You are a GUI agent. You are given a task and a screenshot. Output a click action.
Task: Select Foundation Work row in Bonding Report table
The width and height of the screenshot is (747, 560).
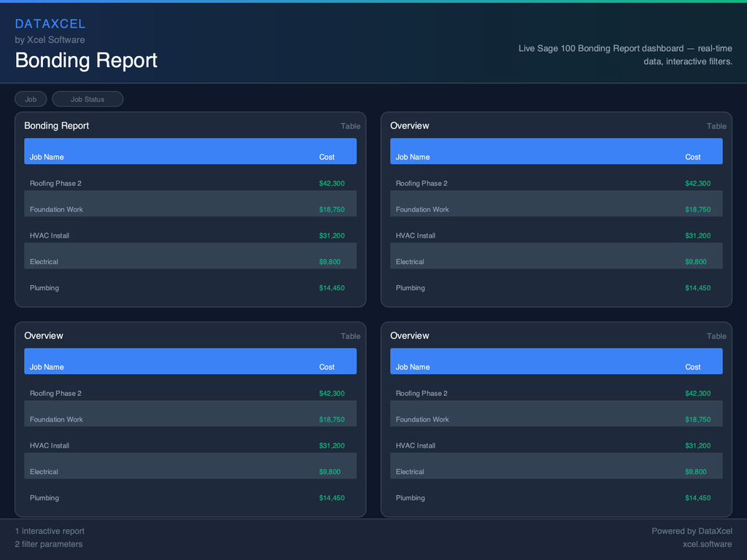point(56,209)
